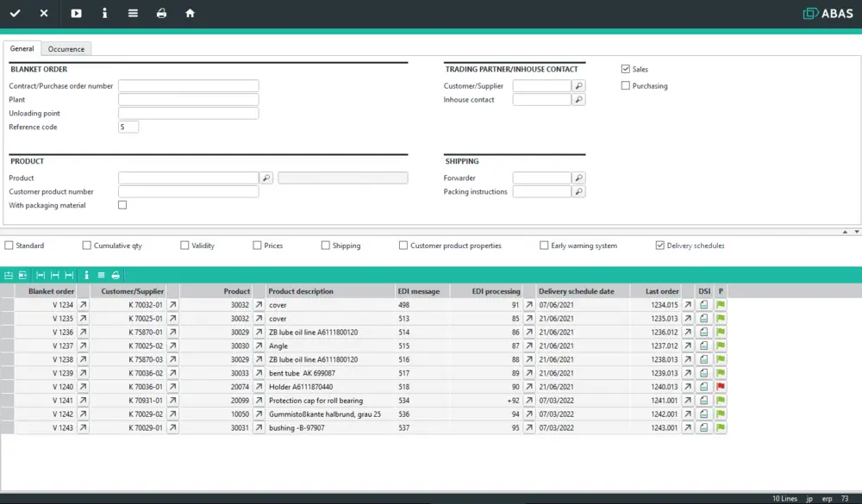Enable the Prices checkbox
This screenshot has width=862, height=504.
[257, 246]
